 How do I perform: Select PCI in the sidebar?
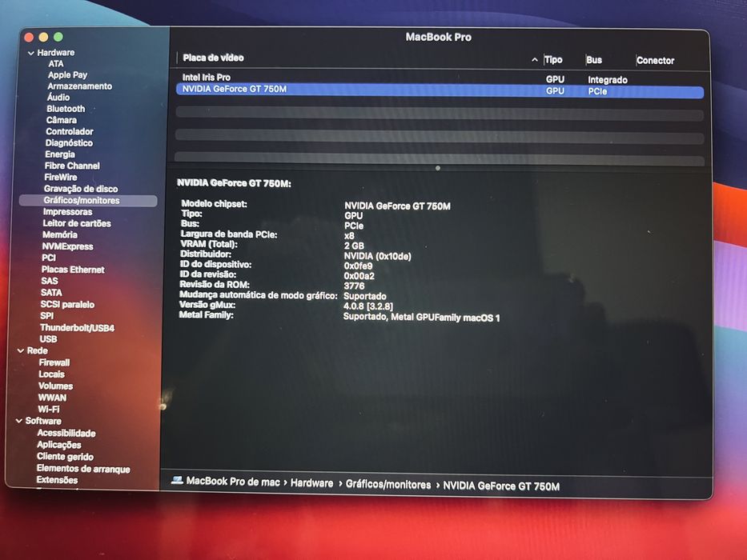(49, 258)
